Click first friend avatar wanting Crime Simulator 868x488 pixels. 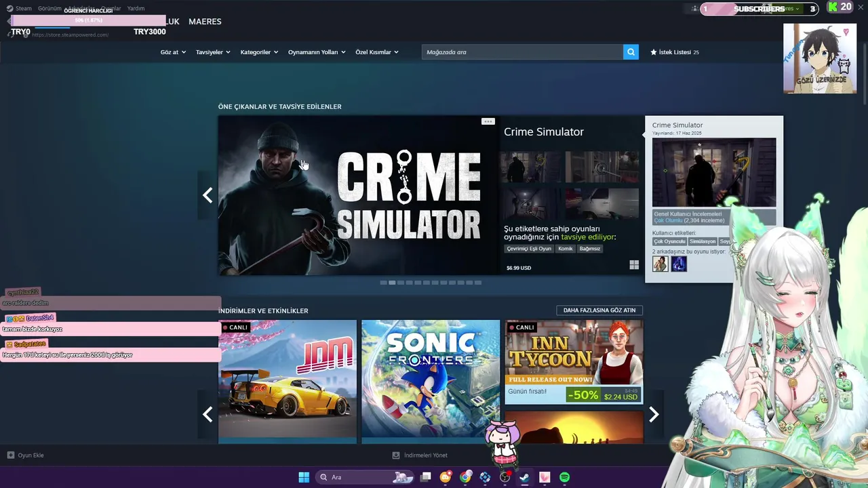click(x=660, y=264)
